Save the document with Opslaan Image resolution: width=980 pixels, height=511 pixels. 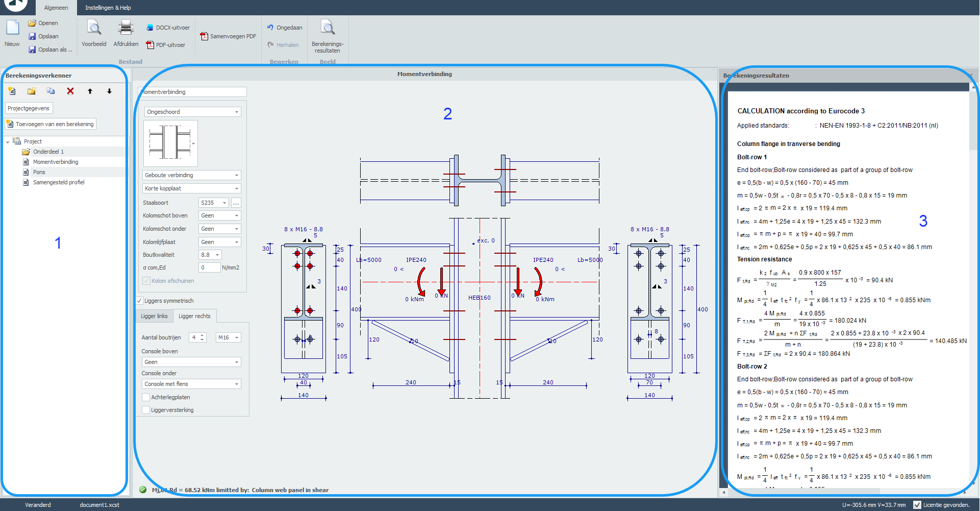point(43,36)
